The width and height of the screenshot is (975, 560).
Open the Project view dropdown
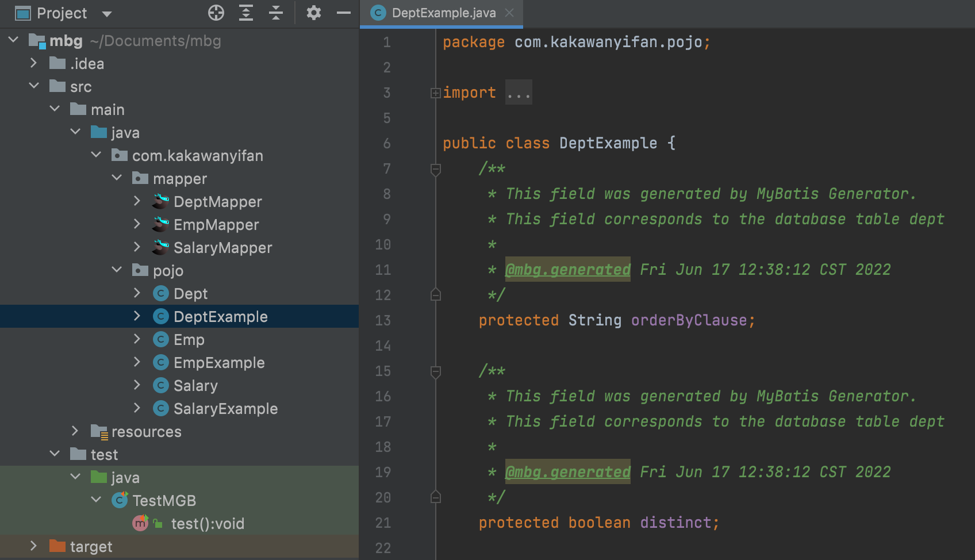[106, 14]
